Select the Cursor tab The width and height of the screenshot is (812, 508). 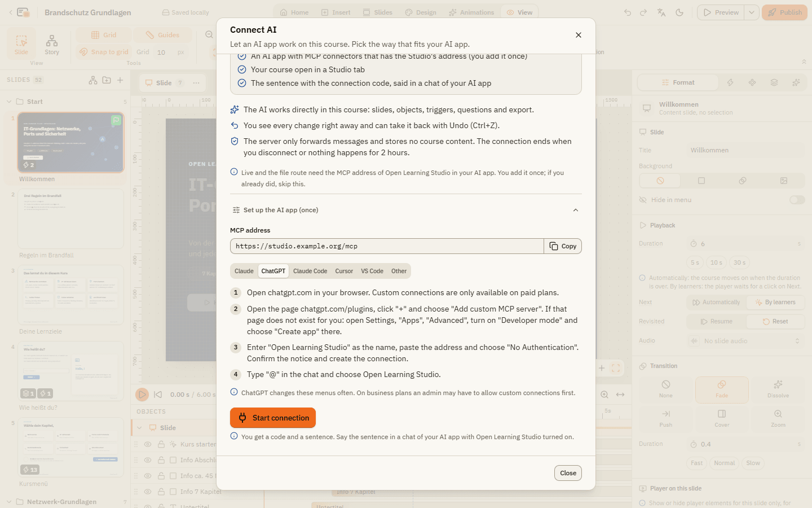coord(344,271)
